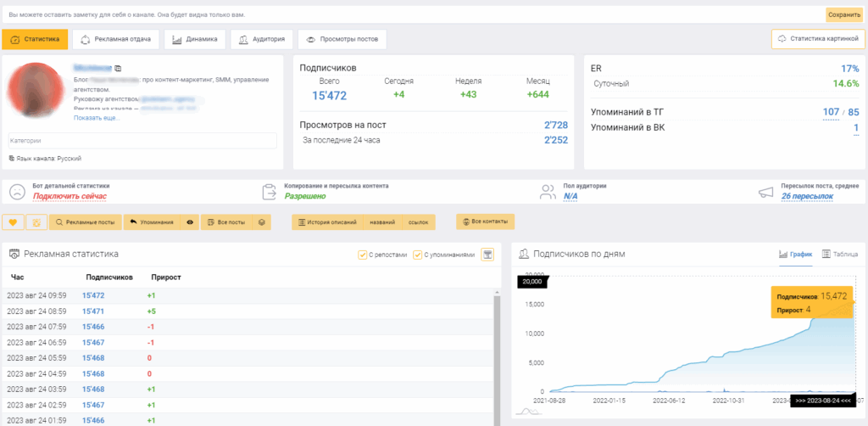
Task: Switch to the Рекламная отдача tab
Action: click(x=115, y=39)
